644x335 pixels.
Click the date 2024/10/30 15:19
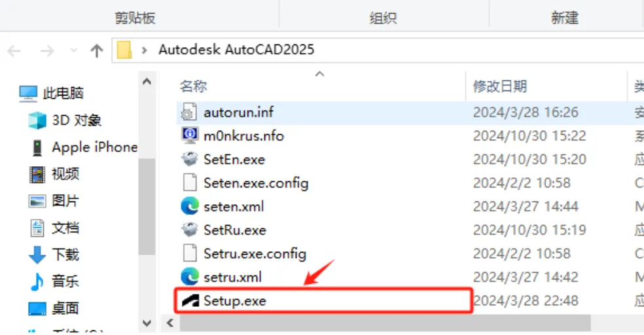pos(529,230)
